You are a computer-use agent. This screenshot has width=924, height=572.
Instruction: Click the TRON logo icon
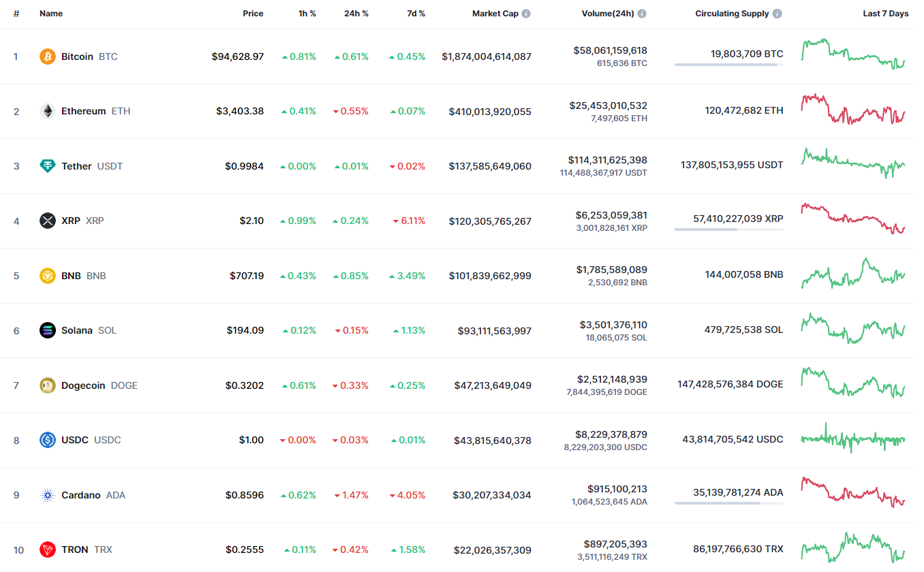(48, 550)
